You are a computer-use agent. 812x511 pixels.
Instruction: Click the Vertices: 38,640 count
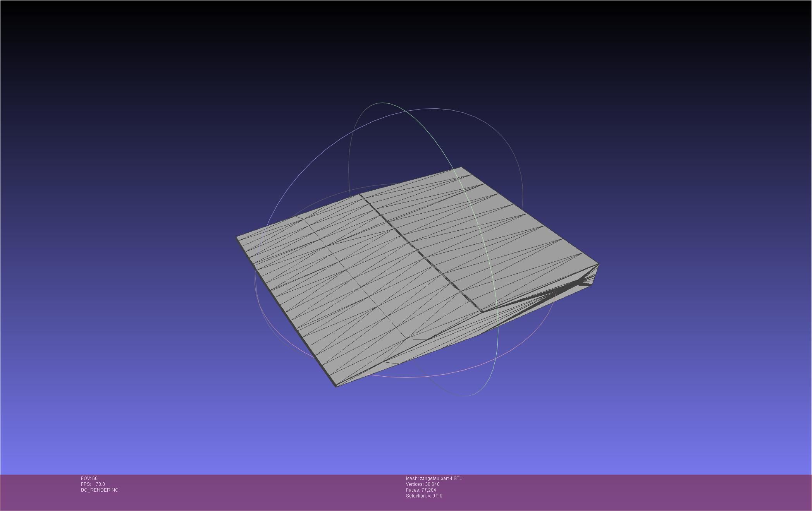tap(423, 484)
